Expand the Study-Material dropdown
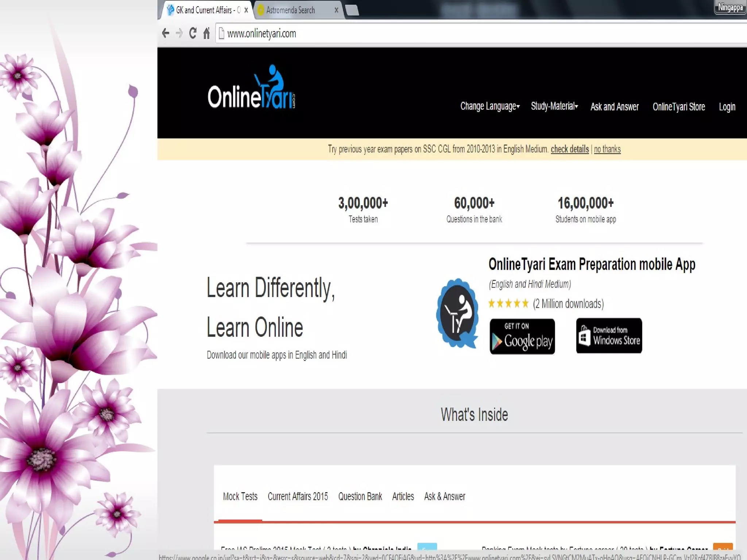 point(554,106)
